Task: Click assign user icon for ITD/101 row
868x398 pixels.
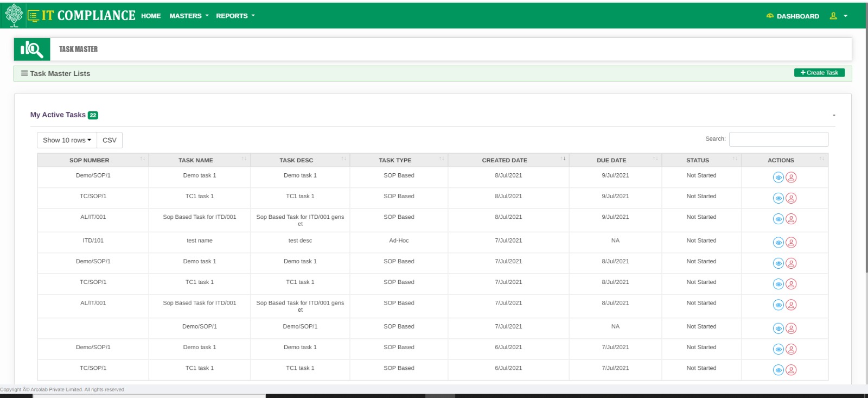Action: pos(792,243)
